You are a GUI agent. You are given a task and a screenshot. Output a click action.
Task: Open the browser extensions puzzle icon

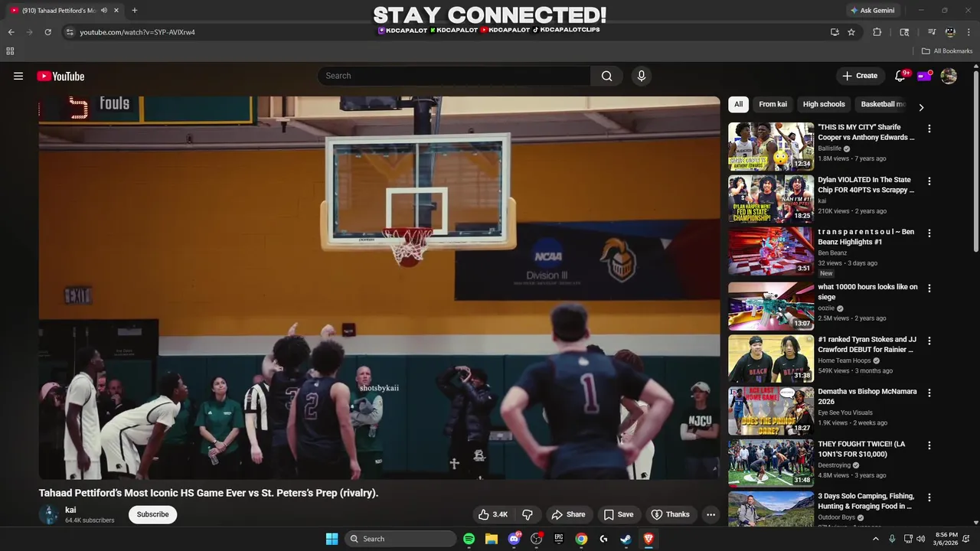(877, 32)
